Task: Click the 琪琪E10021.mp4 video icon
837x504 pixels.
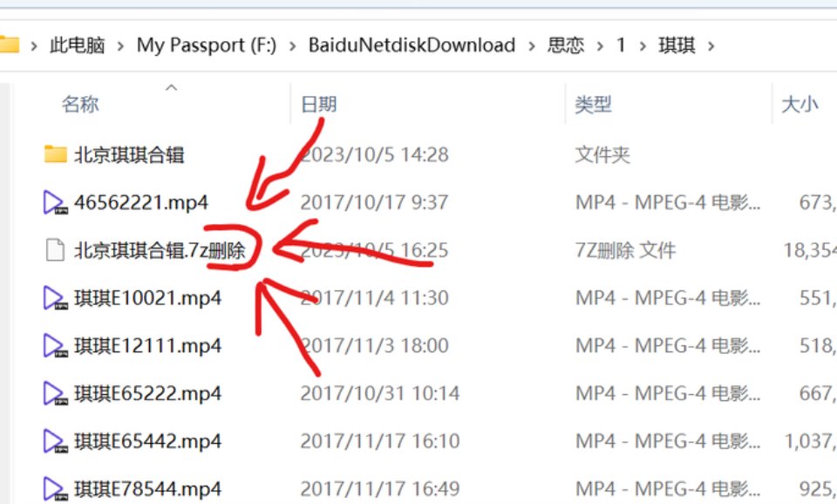Action: point(55,298)
